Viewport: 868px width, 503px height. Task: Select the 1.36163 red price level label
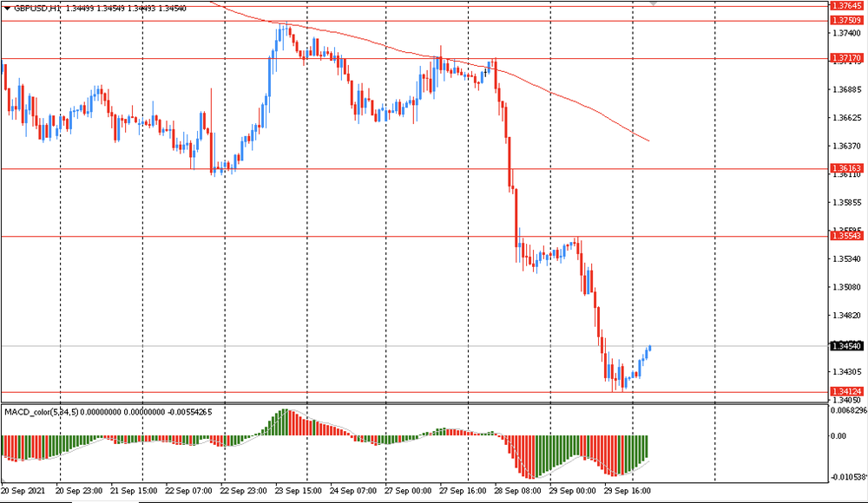point(846,167)
